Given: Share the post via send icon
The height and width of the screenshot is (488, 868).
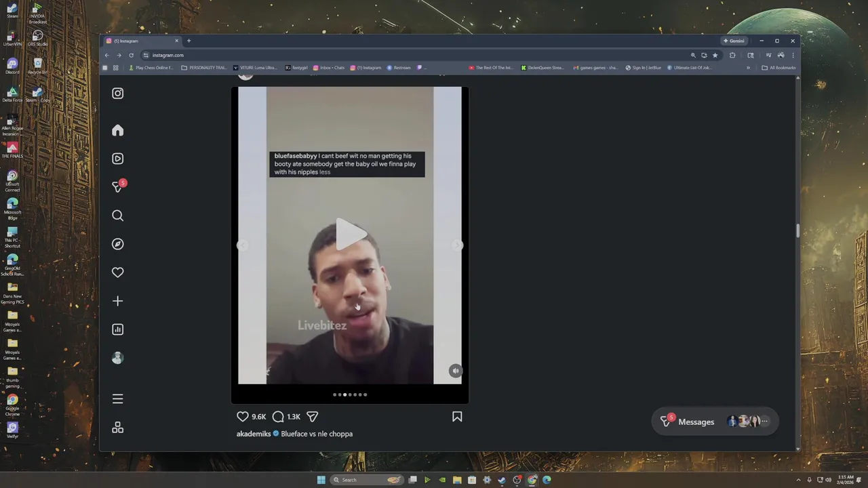Looking at the screenshot, I should pyautogui.click(x=312, y=417).
